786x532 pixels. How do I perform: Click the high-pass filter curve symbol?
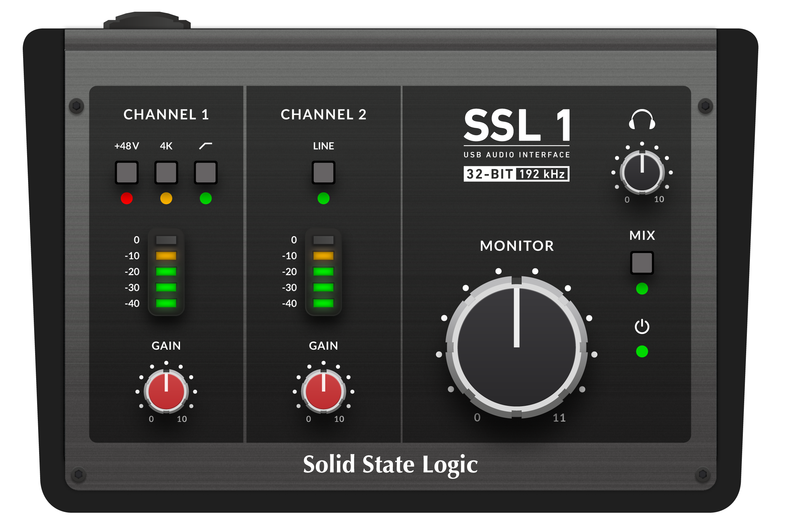coord(206,146)
